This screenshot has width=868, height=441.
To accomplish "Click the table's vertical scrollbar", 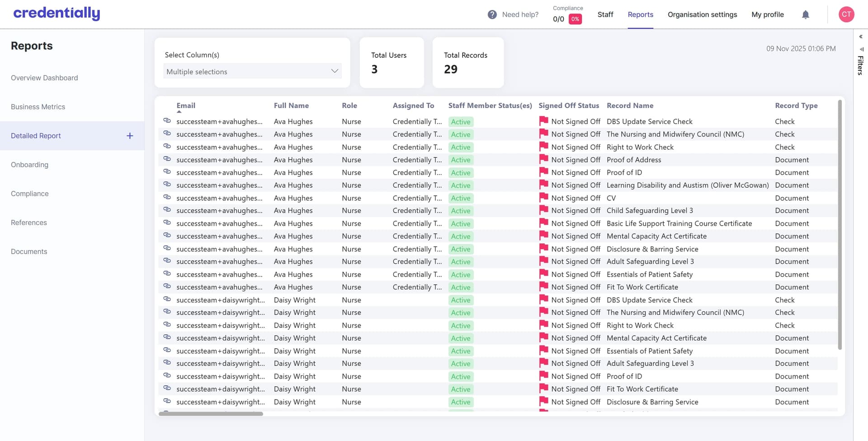I will pyautogui.click(x=840, y=224).
